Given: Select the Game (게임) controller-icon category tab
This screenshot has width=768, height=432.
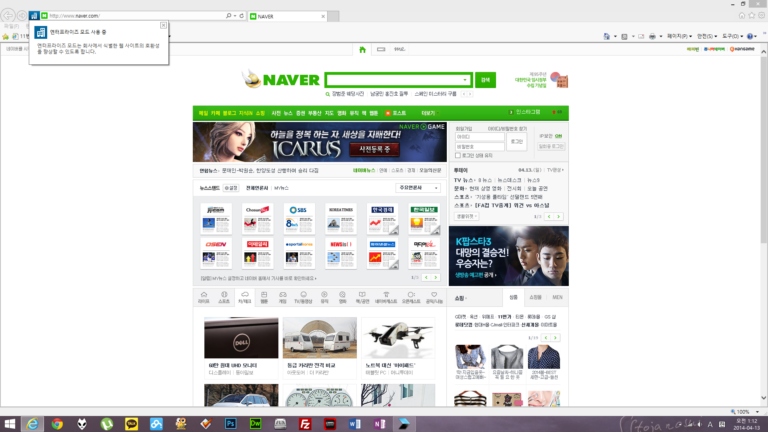Looking at the screenshot, I should [x=283, y=297].
